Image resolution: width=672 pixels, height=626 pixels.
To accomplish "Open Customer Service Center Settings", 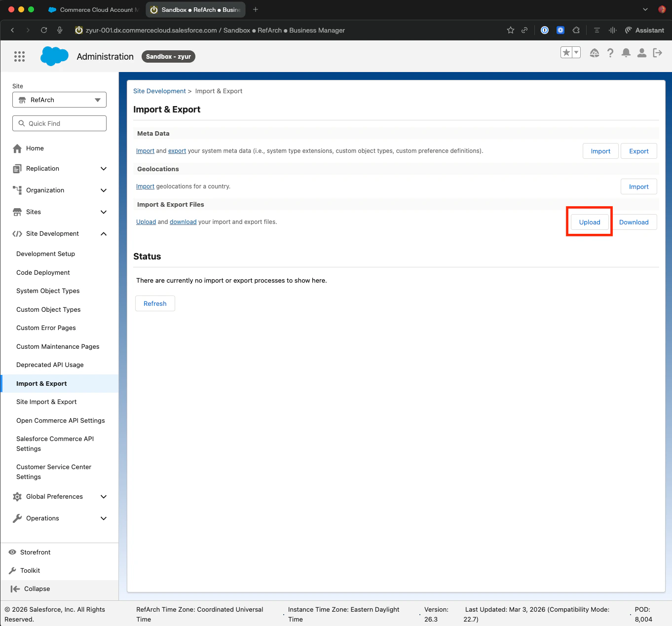I will coord(54,472).
